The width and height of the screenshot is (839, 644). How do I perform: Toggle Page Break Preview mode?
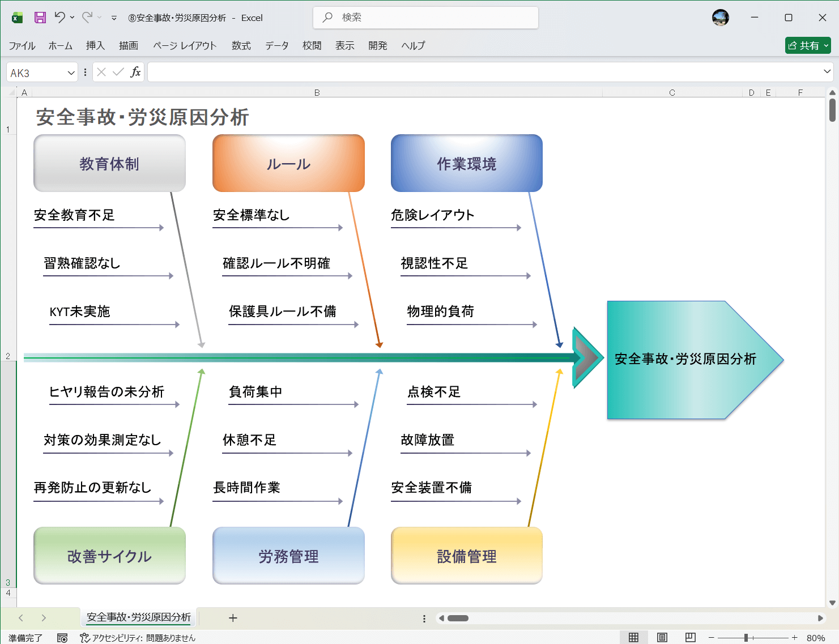tap(690, 637)
